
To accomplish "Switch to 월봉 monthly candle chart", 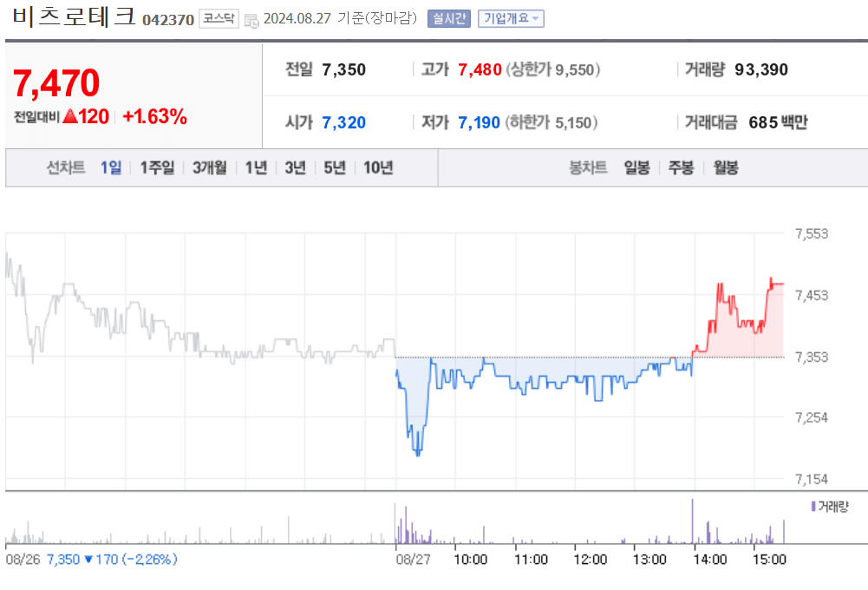I will click(726, 167).
